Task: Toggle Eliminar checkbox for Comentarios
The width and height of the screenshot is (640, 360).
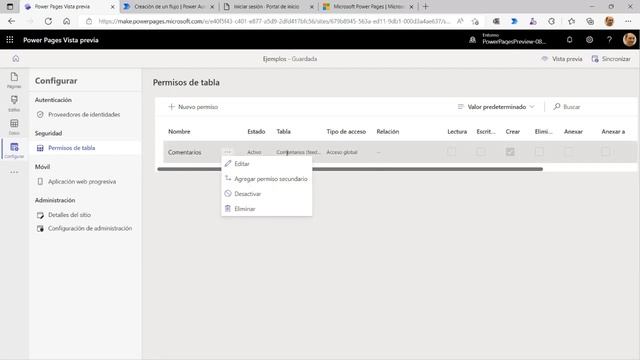Action: (x=539, y=151)
